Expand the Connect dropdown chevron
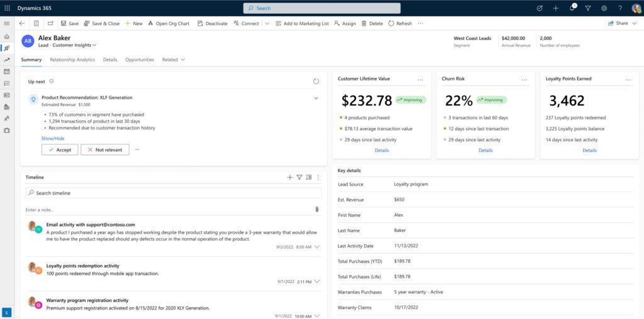This screenshot has height=319, width=644. coord(267,24)
